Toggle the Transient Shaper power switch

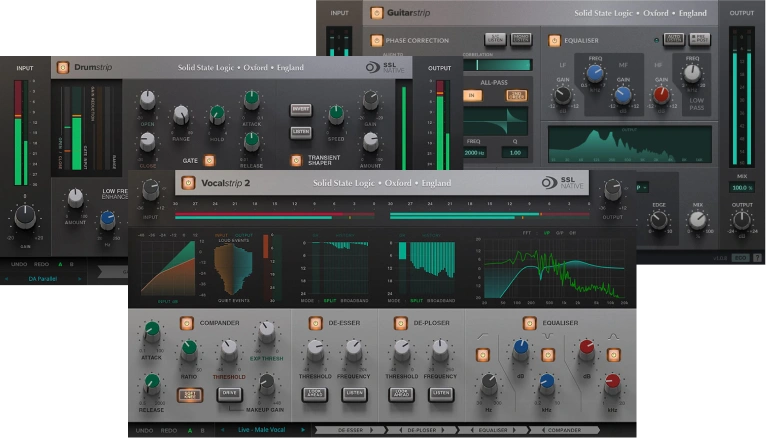pos(297,159)
